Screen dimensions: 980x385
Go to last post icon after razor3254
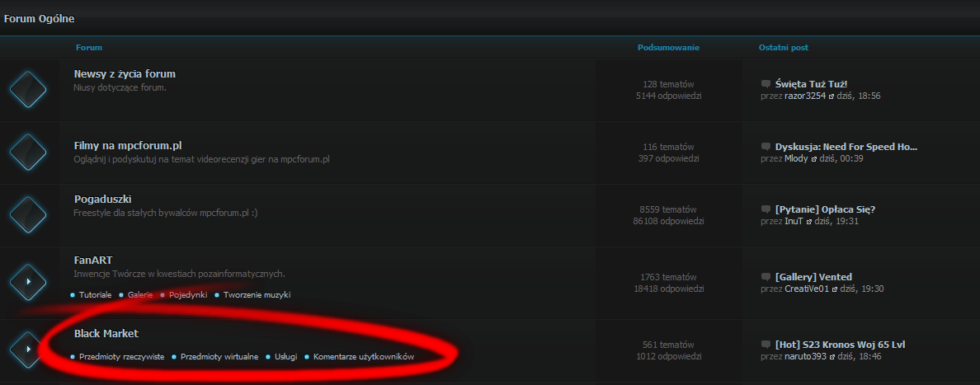832,96
